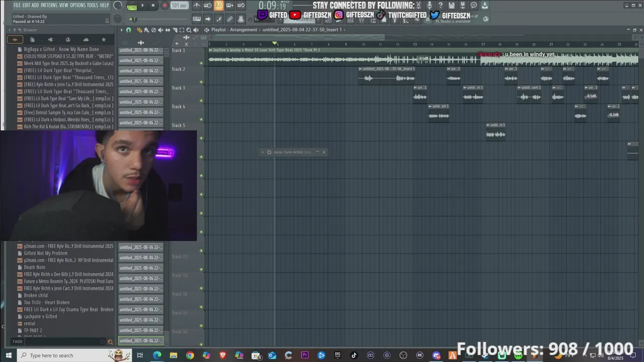The width and height of the screenshot is (644, 362).
Task: Open the browser speaker sounds tab
Action: tap(50, 39)
